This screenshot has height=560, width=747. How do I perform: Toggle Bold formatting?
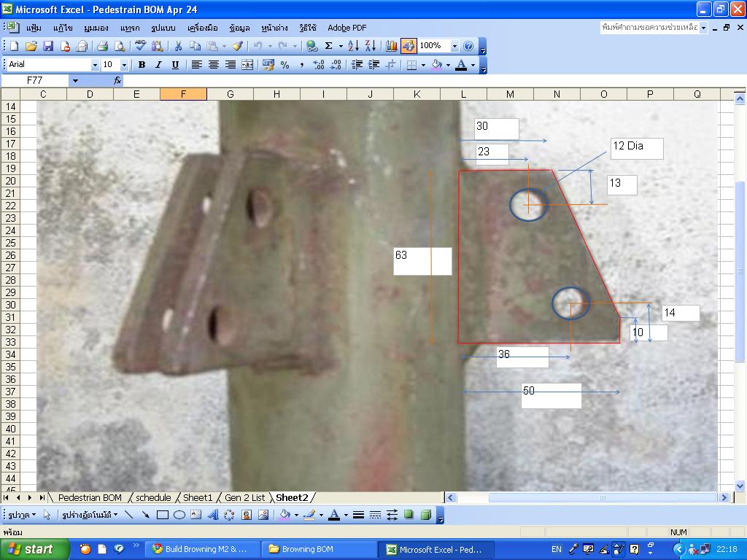[142, 65]
